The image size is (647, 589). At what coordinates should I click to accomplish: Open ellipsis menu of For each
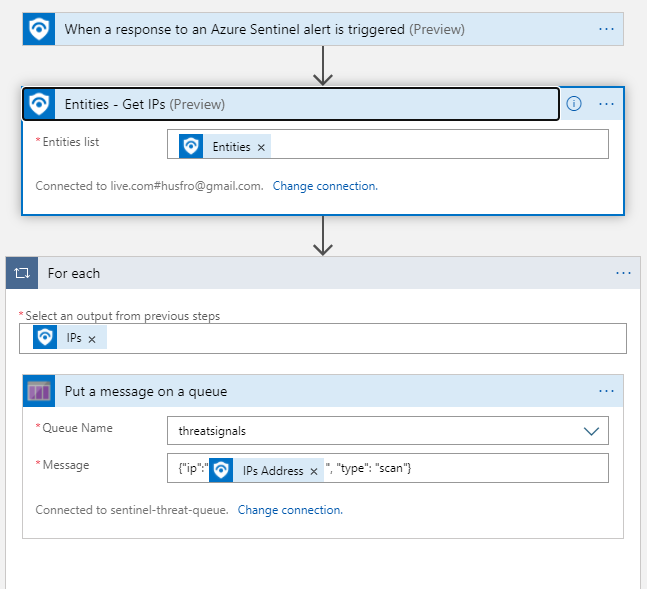(623, 273)
